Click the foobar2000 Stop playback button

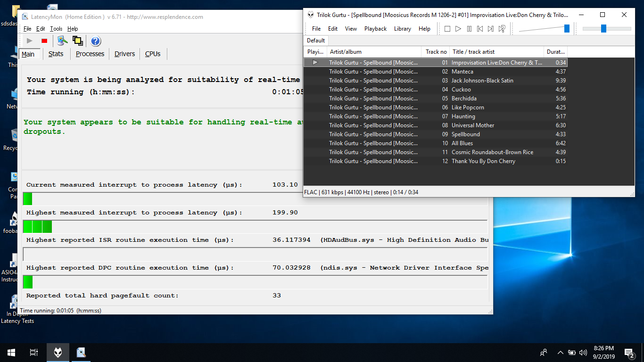(x=447, y=29)
